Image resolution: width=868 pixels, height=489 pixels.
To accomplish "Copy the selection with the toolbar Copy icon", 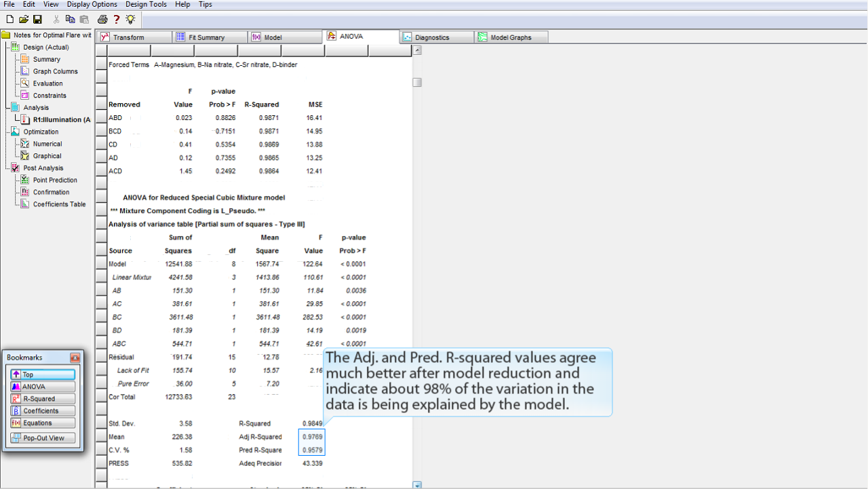I will coord(71,20).
